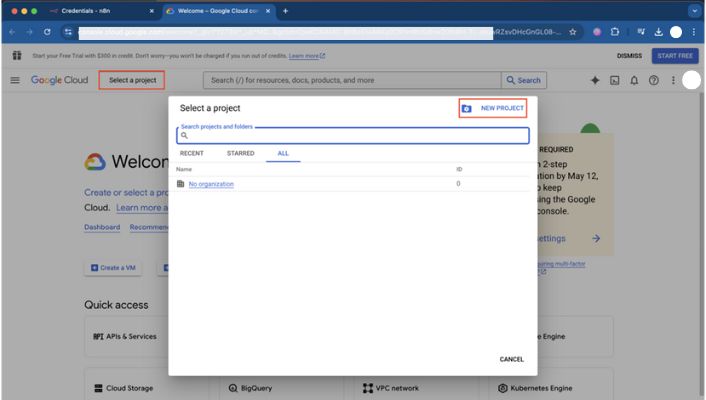Open a new browser tab

[285, 11]
